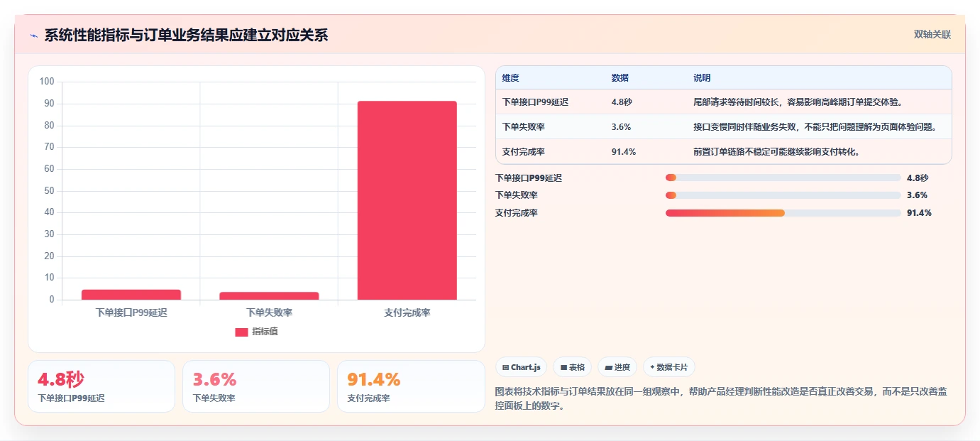Click the 下单失败率 progress bar
This screenshot has height=441, width=980.
pos(783,195)
